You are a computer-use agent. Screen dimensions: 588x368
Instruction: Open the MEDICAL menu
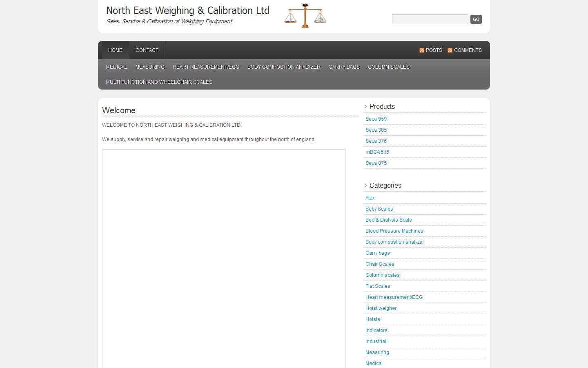click(116, 67)
